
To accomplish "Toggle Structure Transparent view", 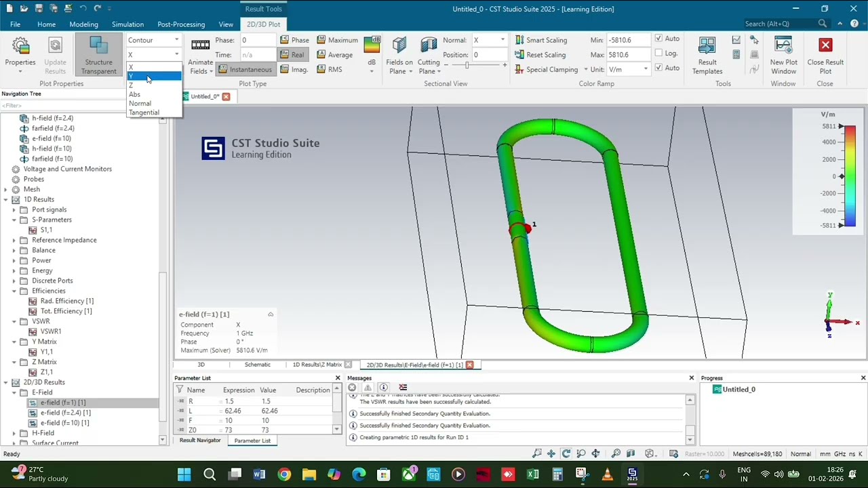I will point(99,54).
